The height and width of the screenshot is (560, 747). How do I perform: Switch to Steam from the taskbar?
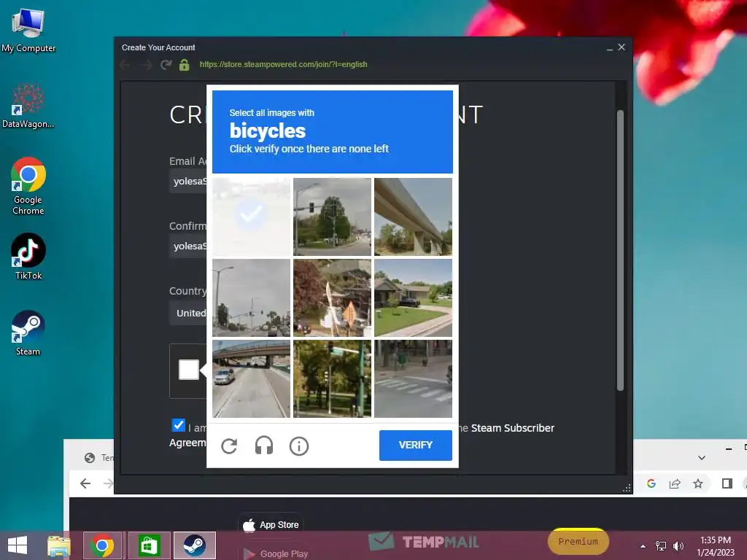pyautogui.click(x=194, y=545)
